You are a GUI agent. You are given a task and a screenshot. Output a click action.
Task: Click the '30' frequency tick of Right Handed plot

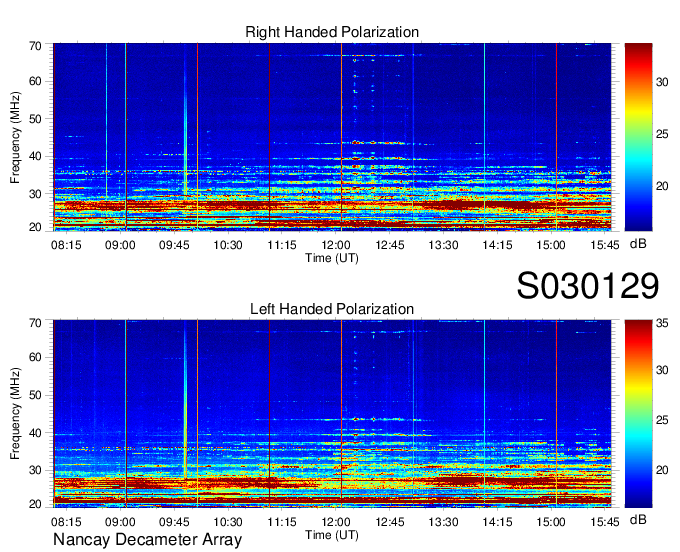(x=35, y=194)
